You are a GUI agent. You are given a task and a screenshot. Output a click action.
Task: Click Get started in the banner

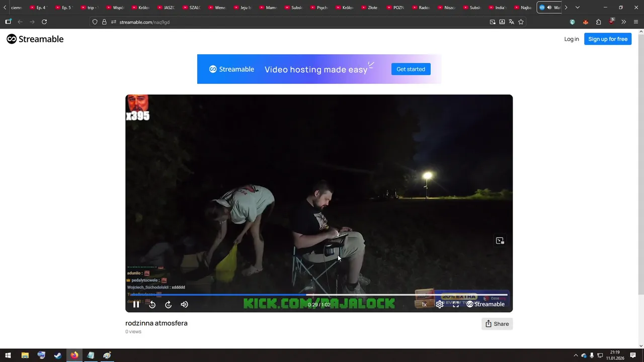point(411,69)
